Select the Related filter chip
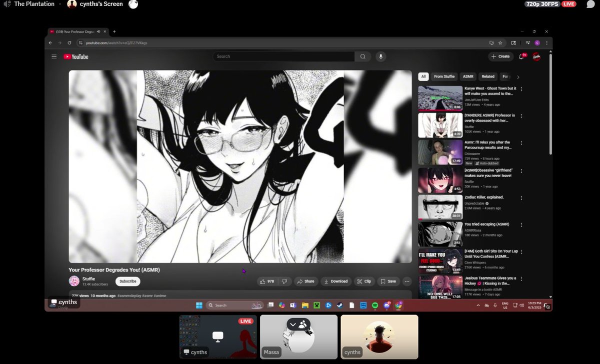The image size is (600, 364). pyautogui.click(x=488, y=76)
